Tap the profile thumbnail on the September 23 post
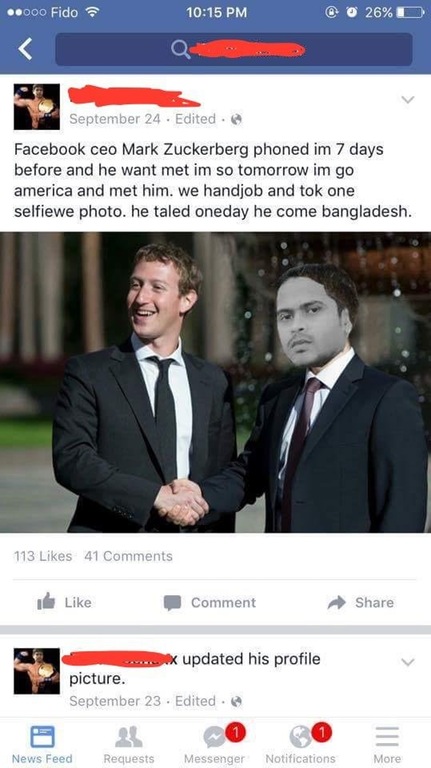The image size is (431, 768). [x=37, y=671]
